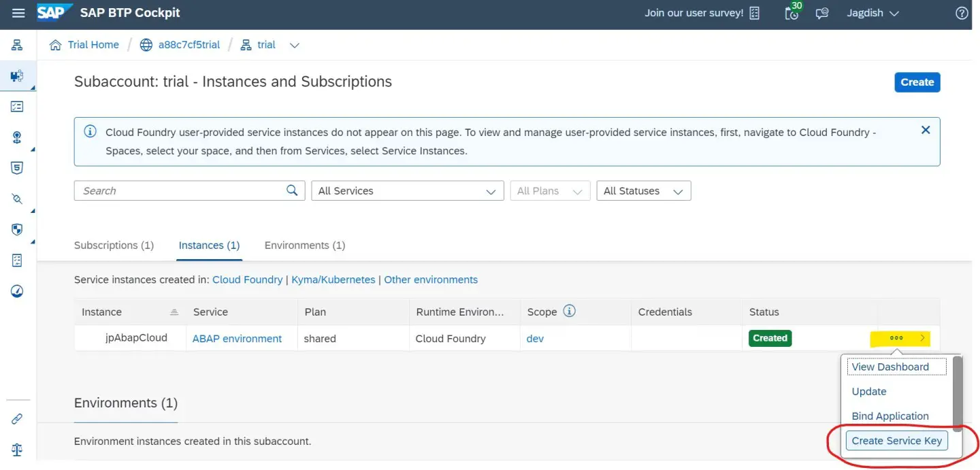
Task: Choose Create Service Key menu item
Action: coord(897,441)
